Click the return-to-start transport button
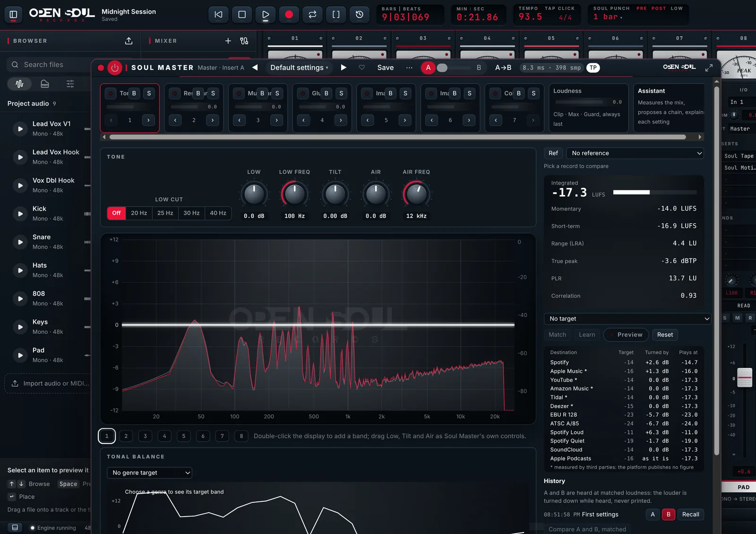This screenshot has height=534, width=756. (218, 15)
